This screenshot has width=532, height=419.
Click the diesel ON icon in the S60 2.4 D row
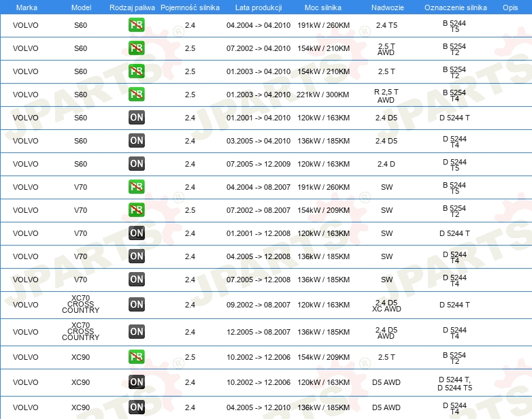pos(136,163)
